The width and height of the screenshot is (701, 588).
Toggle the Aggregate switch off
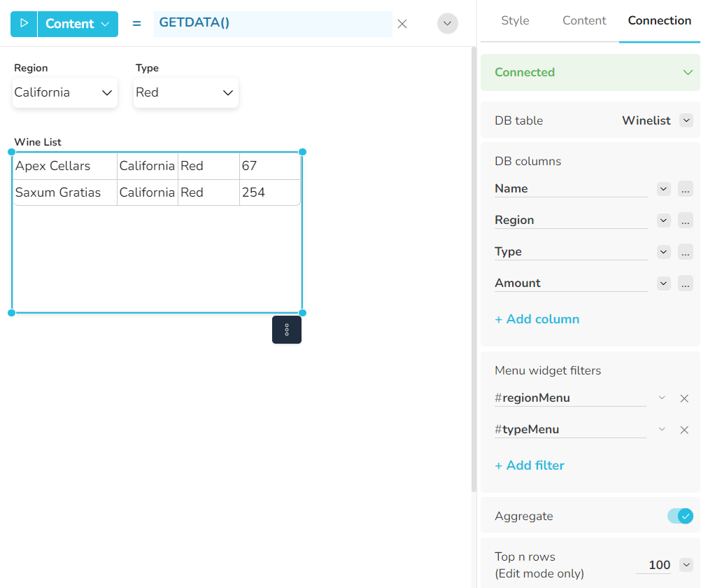pos(680,516)
